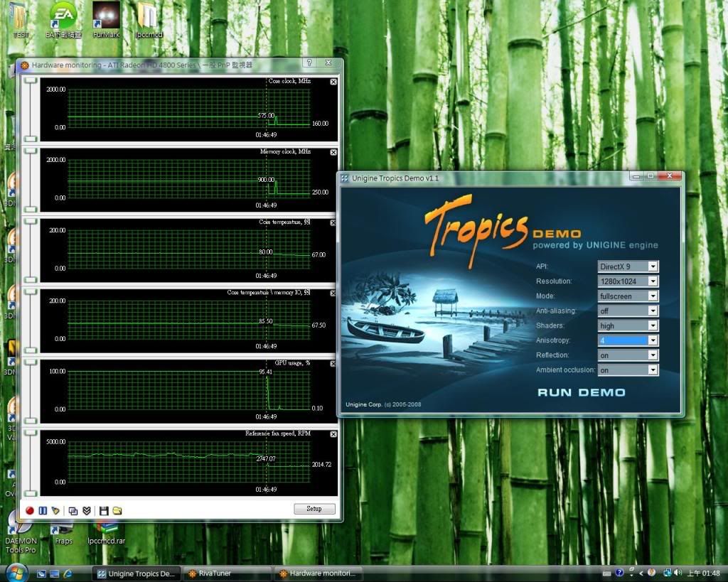Open the TEST folder on desktop
The image size is (728, 582).
(x=21, y=21)
